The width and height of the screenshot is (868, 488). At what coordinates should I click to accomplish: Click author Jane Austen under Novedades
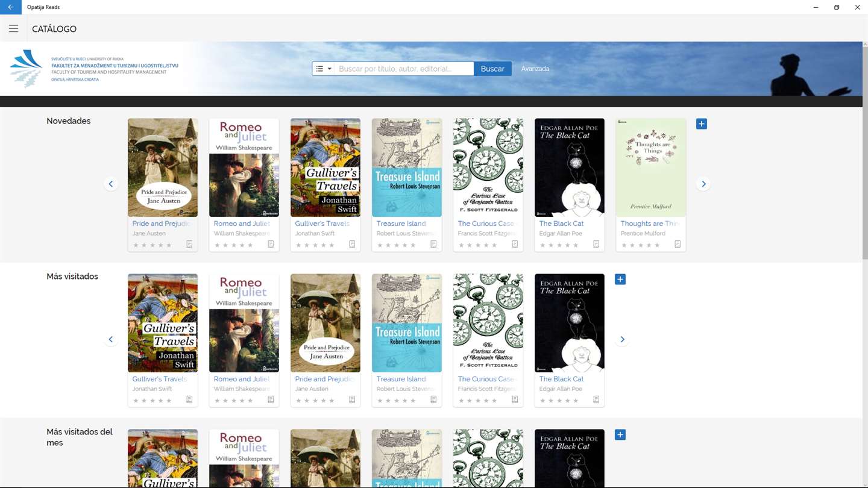[x=149, y=234]
